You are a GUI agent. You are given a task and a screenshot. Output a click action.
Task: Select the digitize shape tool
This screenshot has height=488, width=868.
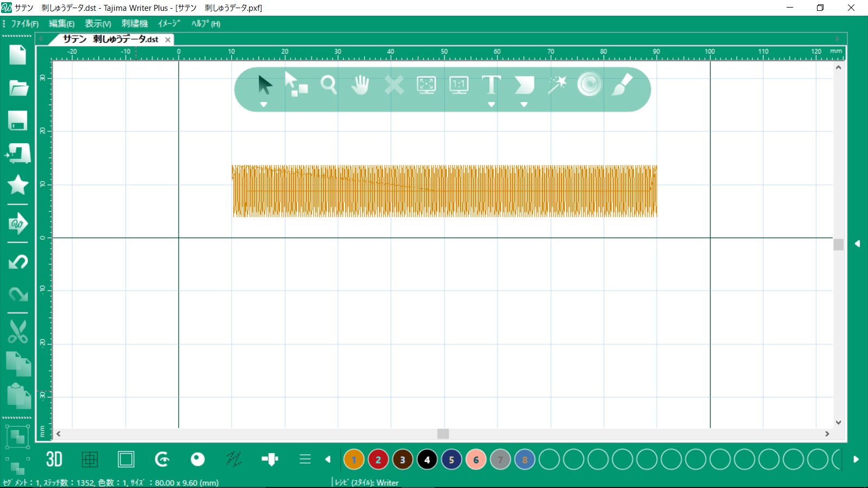point(524,85)
